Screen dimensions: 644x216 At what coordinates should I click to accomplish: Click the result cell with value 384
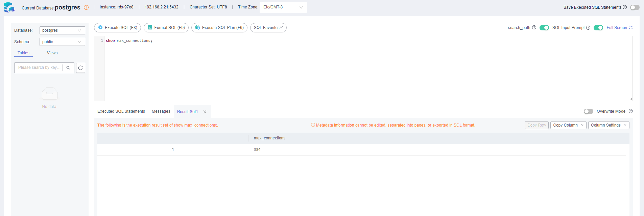(x=257, y=150)
